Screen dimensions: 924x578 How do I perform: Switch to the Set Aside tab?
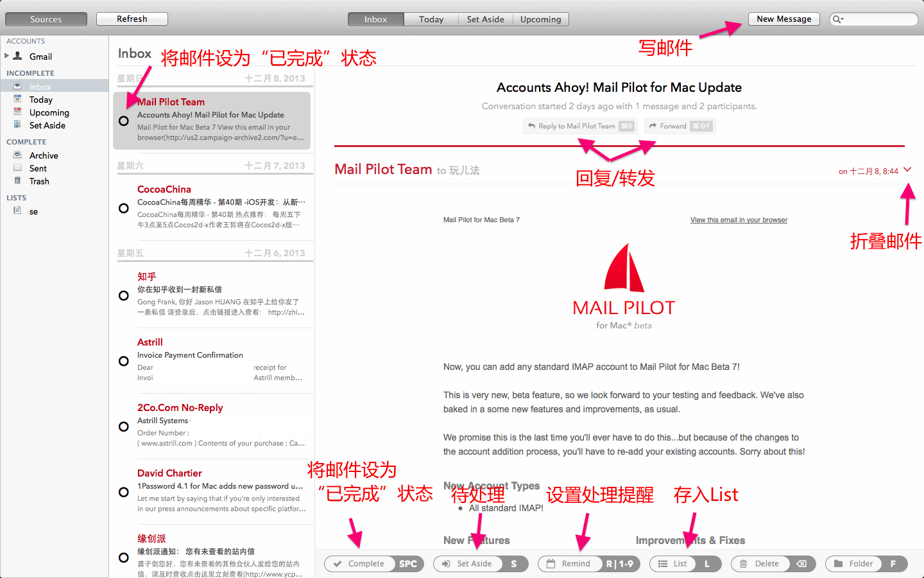[485, 19]
